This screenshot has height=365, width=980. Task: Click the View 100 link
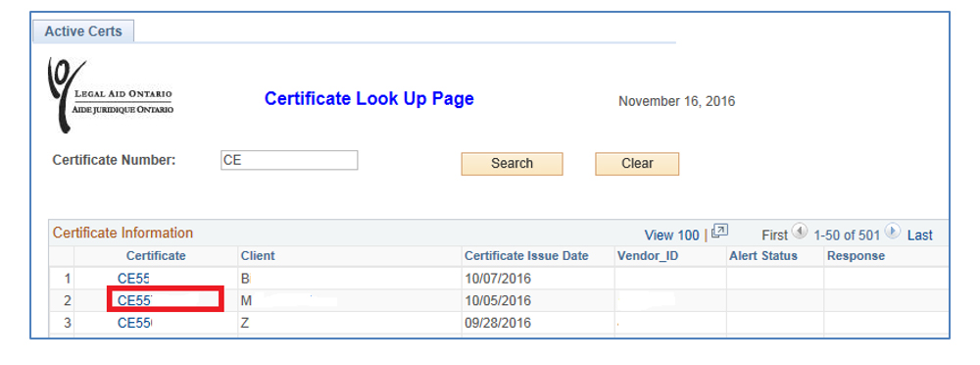coord(671,235)
